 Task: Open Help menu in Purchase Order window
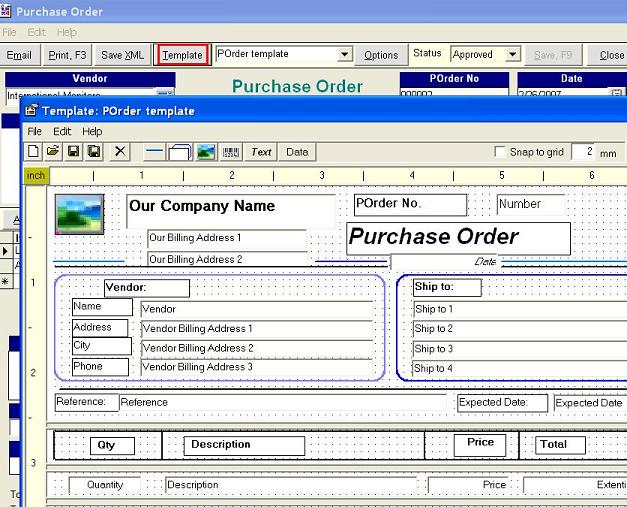point(67,32)
